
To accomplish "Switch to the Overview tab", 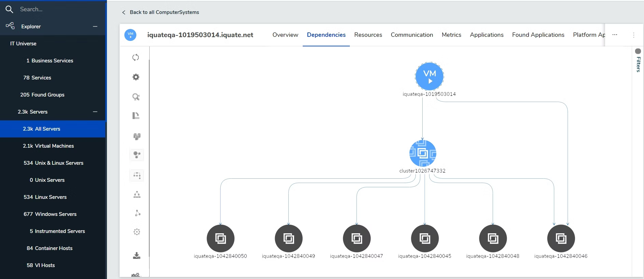I will coord(285,35).
